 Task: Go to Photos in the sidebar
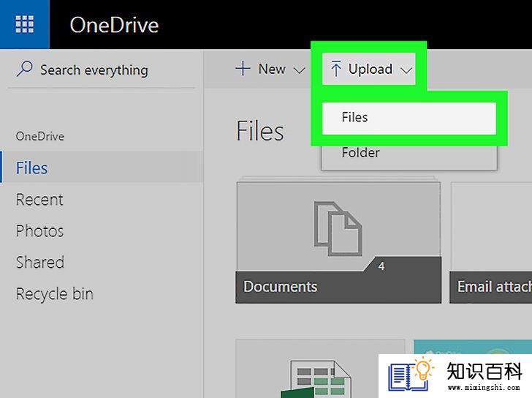click(39, 231)
